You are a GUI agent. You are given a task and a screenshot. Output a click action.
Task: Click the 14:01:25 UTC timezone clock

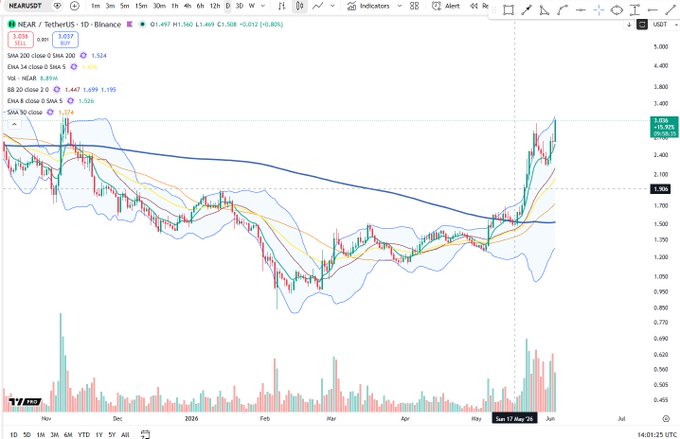click(x=657, y=434)
